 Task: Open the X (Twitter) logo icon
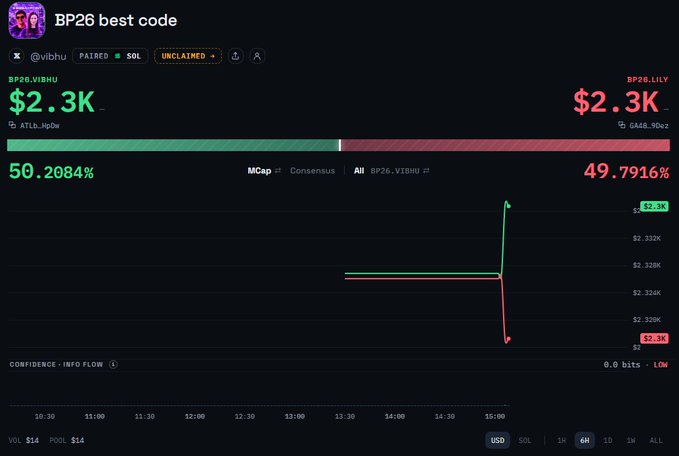(x=17, y=56)
